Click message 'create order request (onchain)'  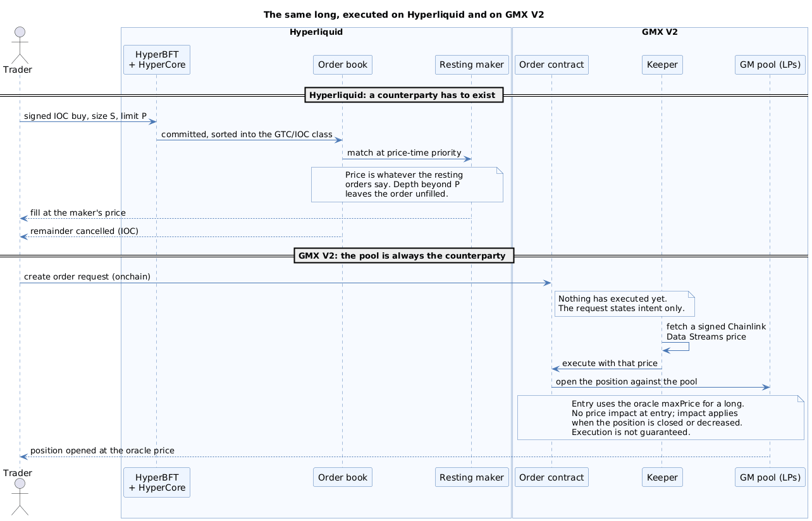[x=87, y=278]
